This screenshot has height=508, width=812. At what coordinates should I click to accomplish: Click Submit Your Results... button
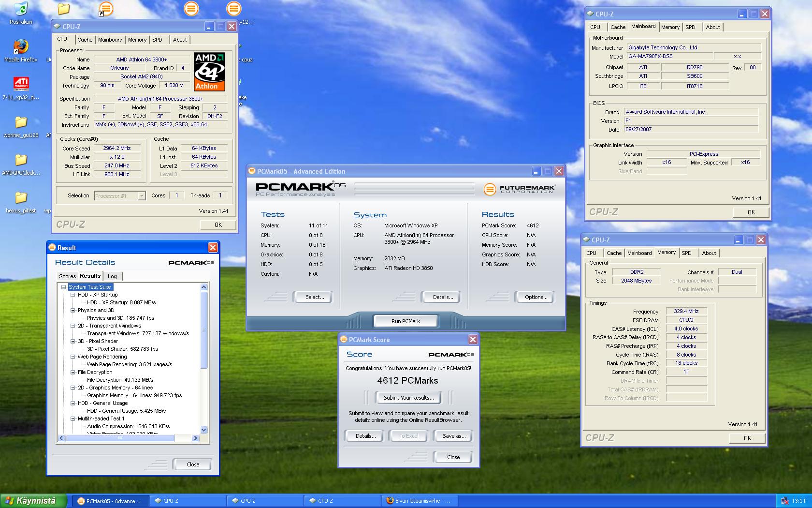pyautogui.click(x=408, y=398)
